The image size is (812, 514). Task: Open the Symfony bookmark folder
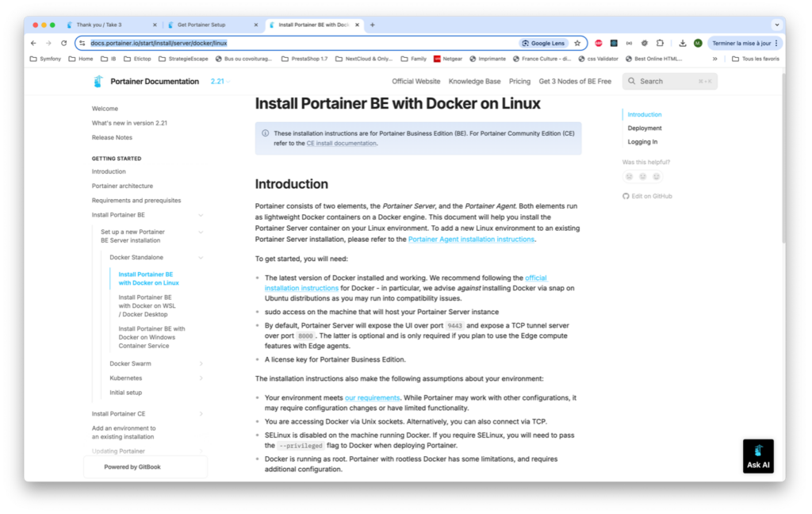pos(45,59)
